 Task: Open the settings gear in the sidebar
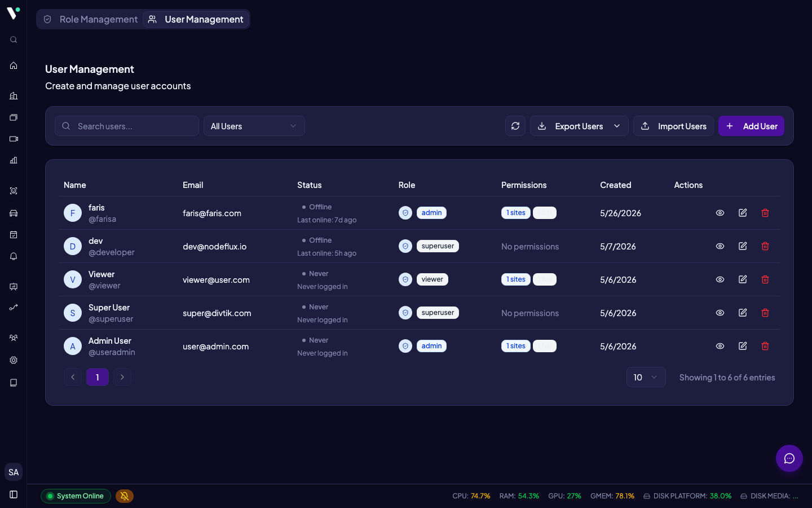coord(14,360)
